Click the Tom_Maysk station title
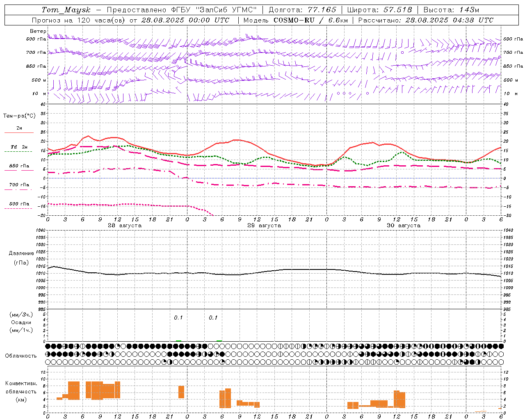 66,10
